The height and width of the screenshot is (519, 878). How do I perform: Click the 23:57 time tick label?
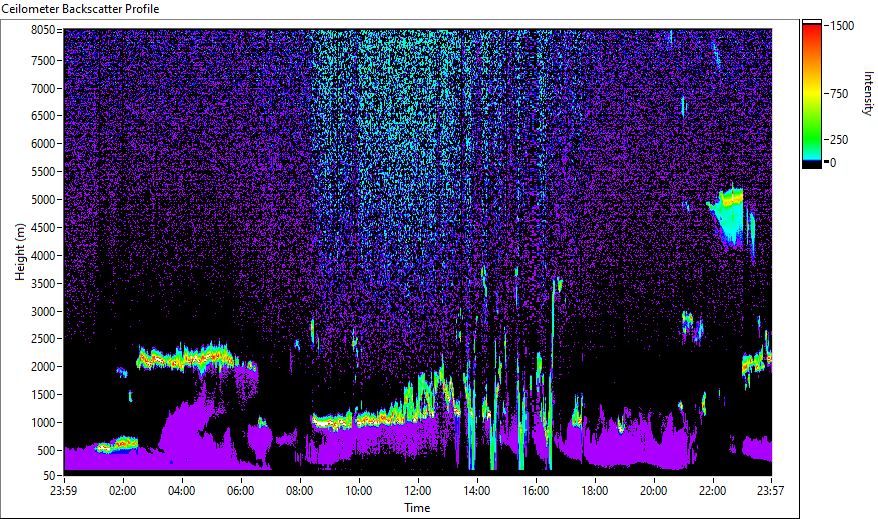click(770, 491)
